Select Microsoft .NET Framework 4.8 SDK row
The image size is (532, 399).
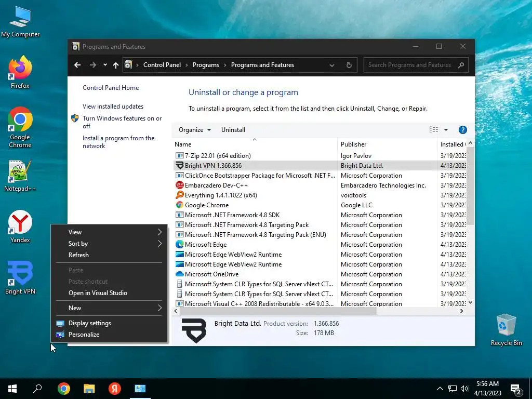coord(319,215)
